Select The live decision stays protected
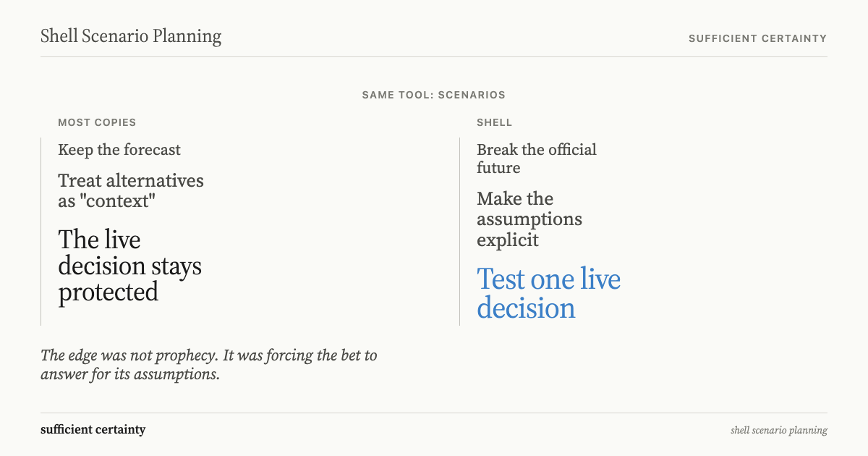Viewport: 868px width, 456px height. click(x=130, y=266)
